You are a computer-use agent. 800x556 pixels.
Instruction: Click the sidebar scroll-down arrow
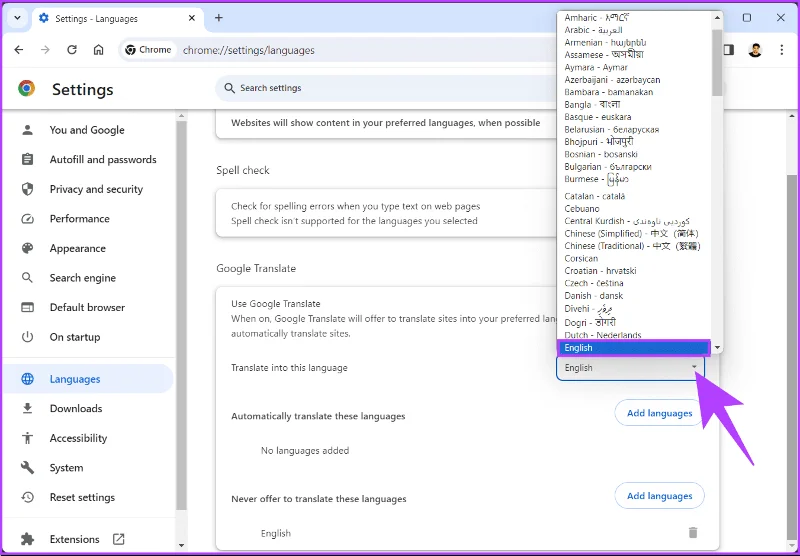(x=182, y=545)
